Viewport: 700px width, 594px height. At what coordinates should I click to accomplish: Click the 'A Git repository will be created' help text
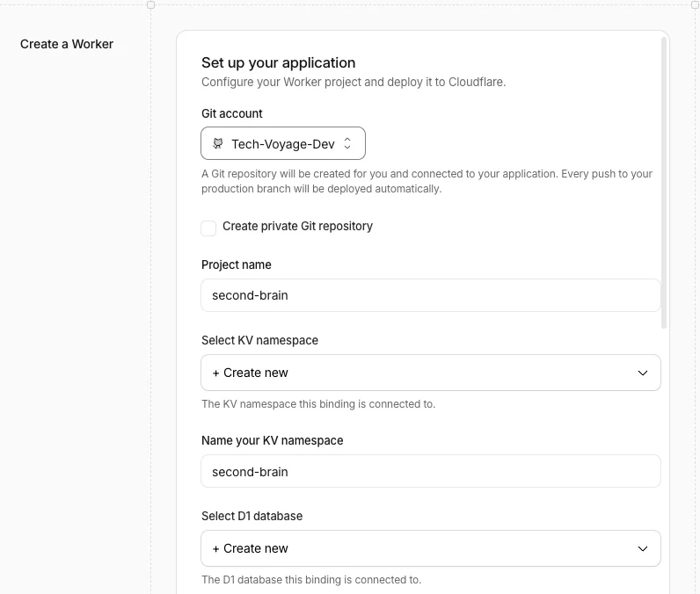tap(427, 181)
